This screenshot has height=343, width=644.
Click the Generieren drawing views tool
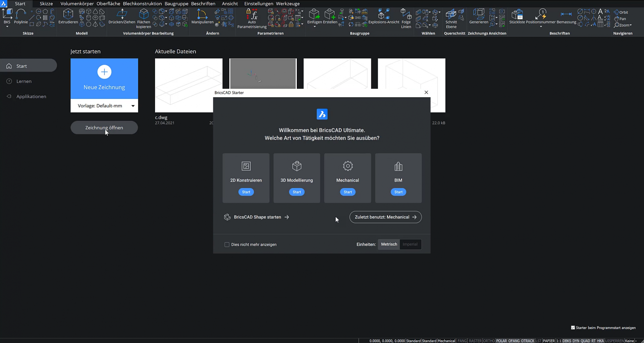tap(479, 16)
